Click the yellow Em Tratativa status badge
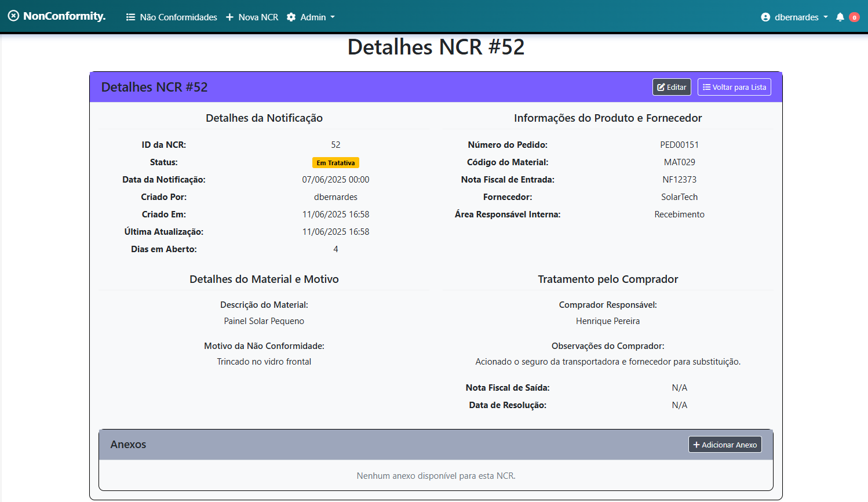Viewport: 868px width, 502px height. [x=335, y=163]
